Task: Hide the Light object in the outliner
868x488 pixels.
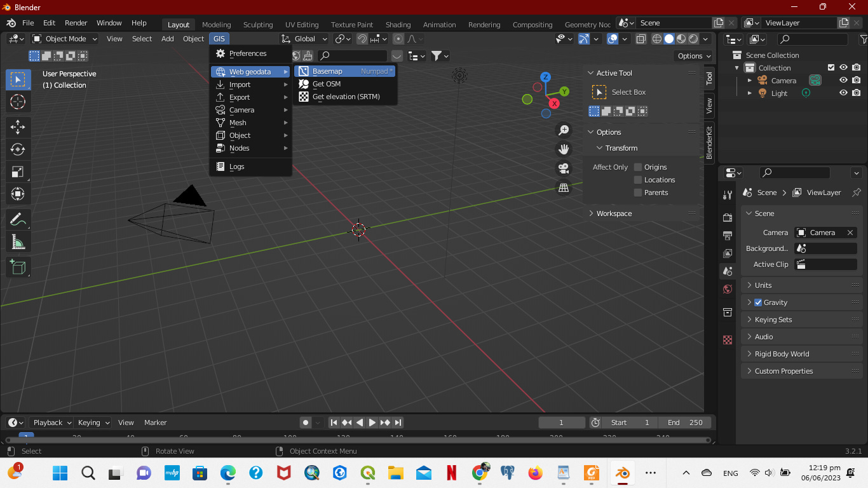Action: click(x=843, y=93)
